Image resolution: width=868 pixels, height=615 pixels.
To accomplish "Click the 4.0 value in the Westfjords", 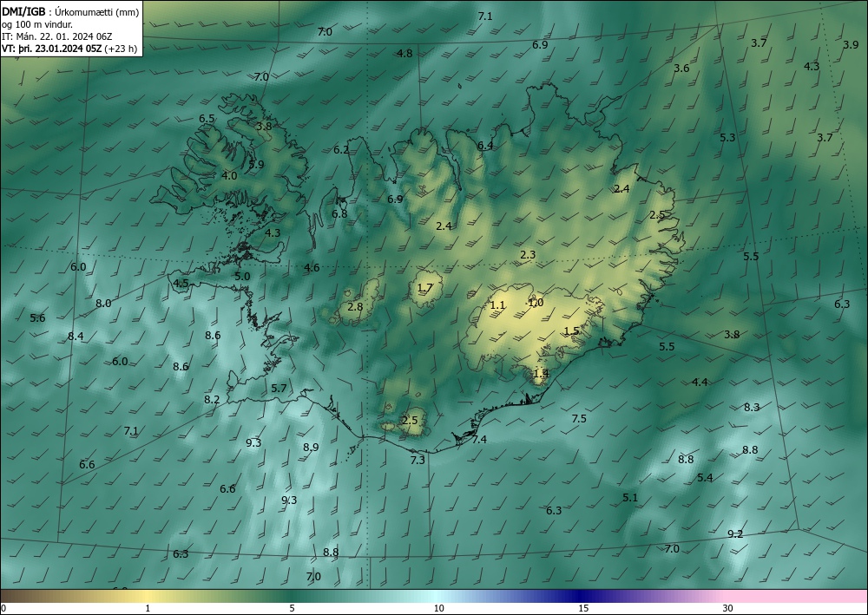I will pyautogui.click(x=229, y=176).
